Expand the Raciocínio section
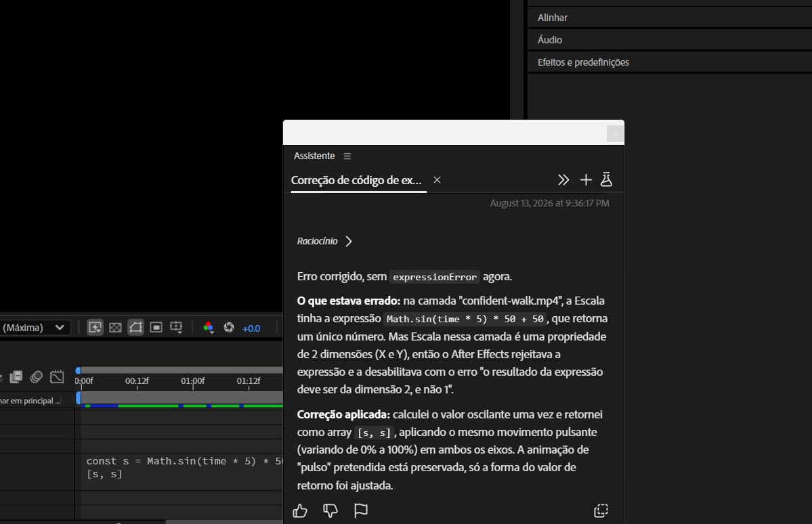 (324, 241)
